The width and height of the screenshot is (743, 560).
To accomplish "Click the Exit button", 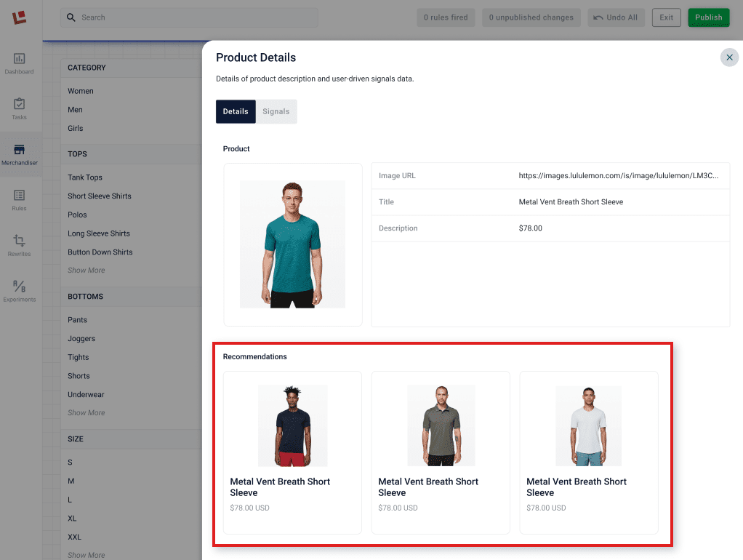I will (666, 17).
